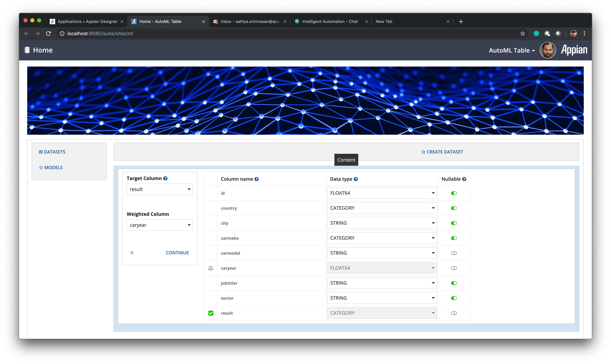Click the back triangle icon beside Continue

(x=132, y=253)
